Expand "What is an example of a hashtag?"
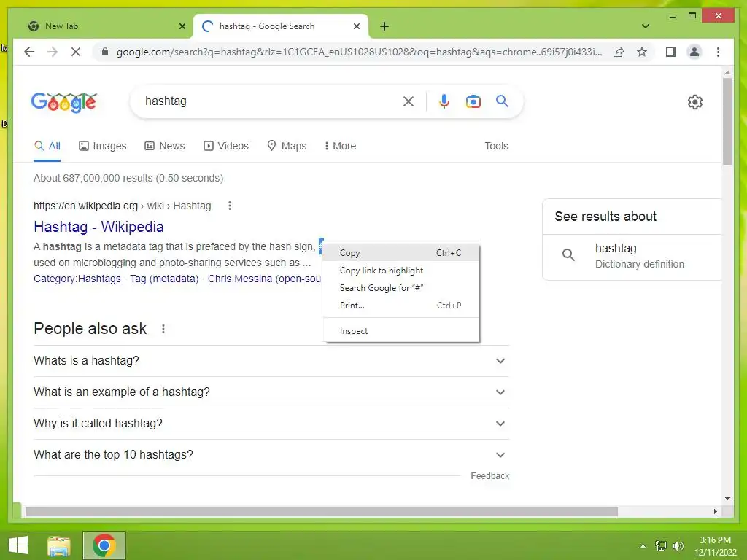The image size is (747, 560). 271,392
